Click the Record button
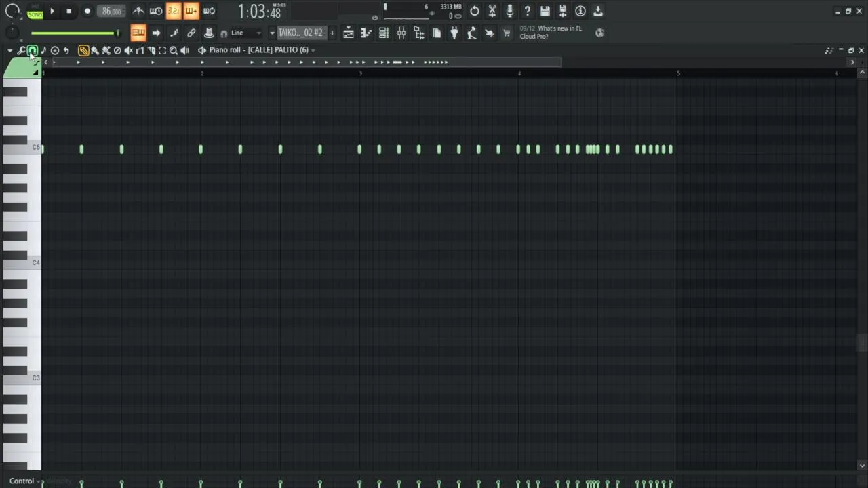The height and width of the screenshot is (488, 868). point(87,11)
